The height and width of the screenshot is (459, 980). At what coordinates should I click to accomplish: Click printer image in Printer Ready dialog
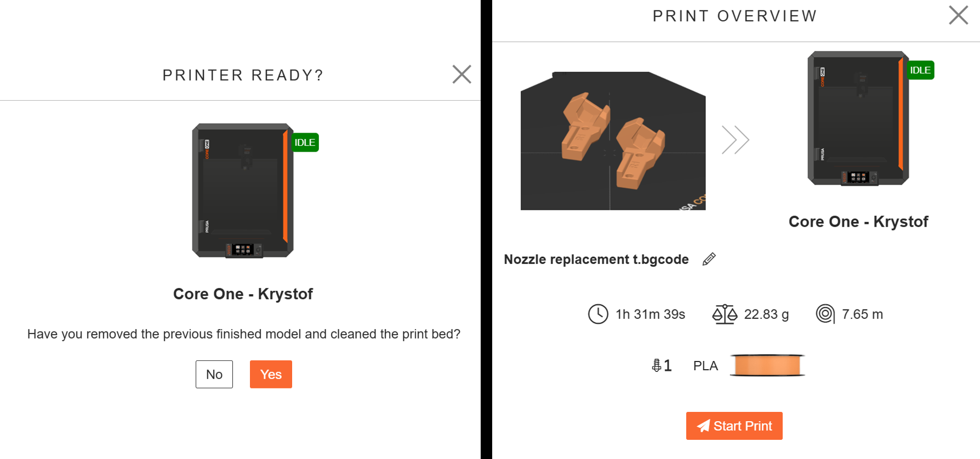[243, 190]
